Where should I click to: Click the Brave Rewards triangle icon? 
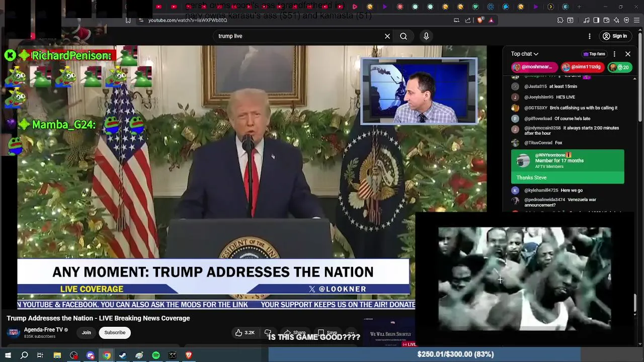[x=491, y=20]
